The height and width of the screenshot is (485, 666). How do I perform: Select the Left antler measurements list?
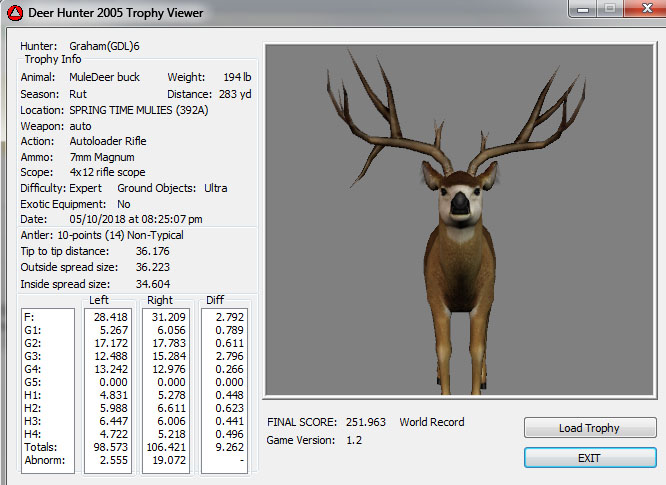pos(109,390)
